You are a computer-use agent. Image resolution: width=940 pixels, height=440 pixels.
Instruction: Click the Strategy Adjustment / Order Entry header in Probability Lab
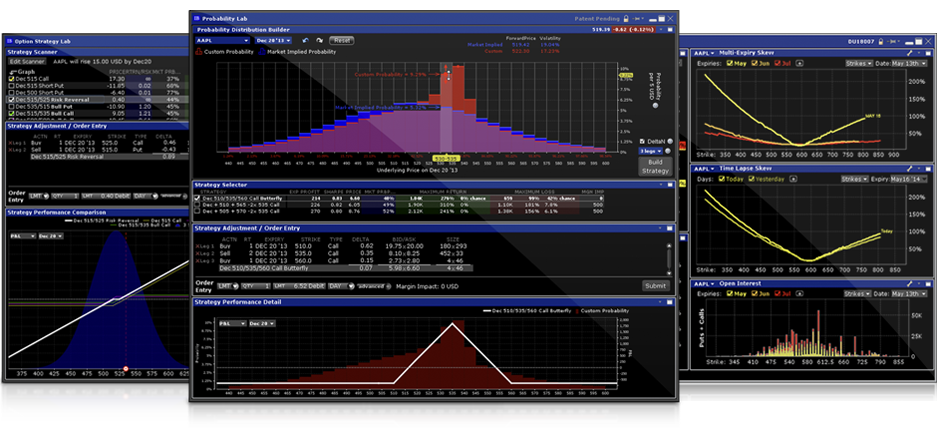pos(433,228)
